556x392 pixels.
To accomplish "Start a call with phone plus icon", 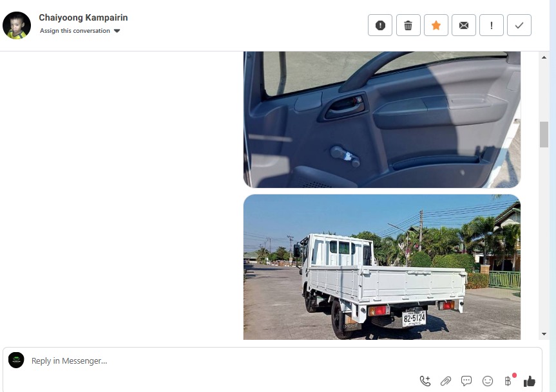I will pos(425,381).
